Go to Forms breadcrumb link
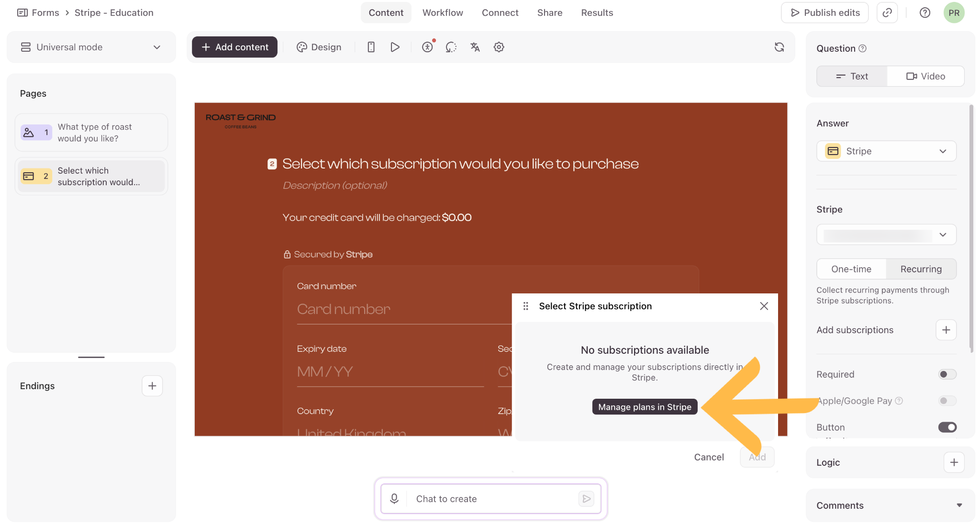The width and height of the screenshot is (980, 527). click(45, 12)
